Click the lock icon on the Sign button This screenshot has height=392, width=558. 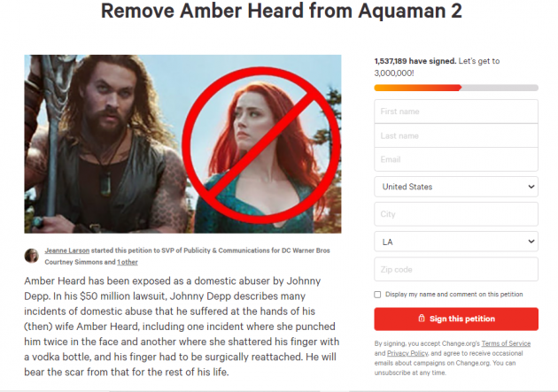[422, 319]
